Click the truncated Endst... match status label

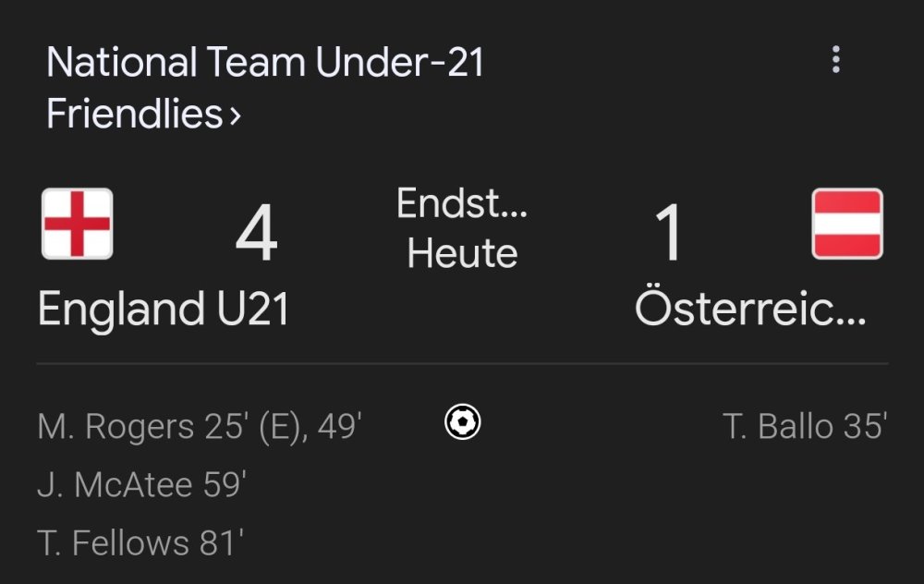click(x=462, y=204)
